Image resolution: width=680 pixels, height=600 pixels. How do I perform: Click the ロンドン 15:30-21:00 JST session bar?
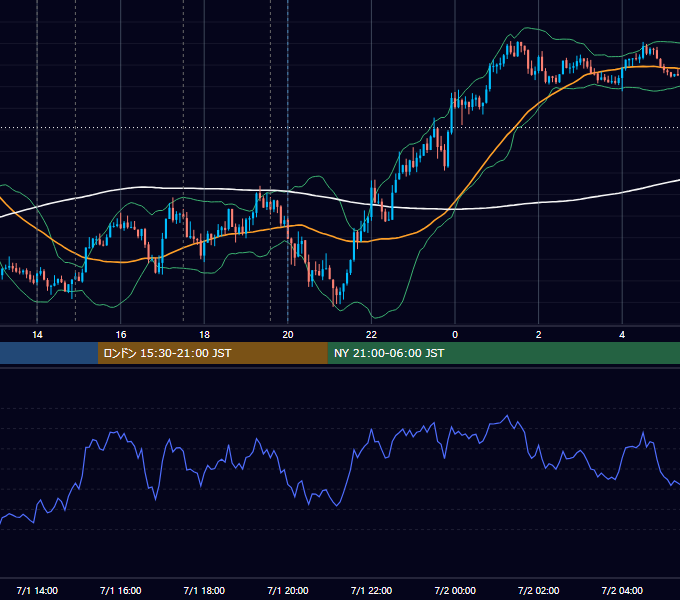(212, 353)
